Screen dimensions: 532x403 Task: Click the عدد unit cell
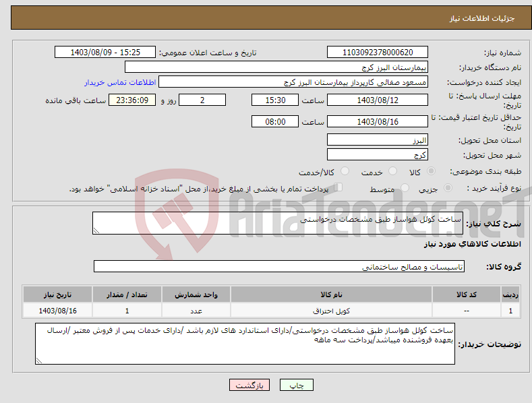[x=196, y=311]
